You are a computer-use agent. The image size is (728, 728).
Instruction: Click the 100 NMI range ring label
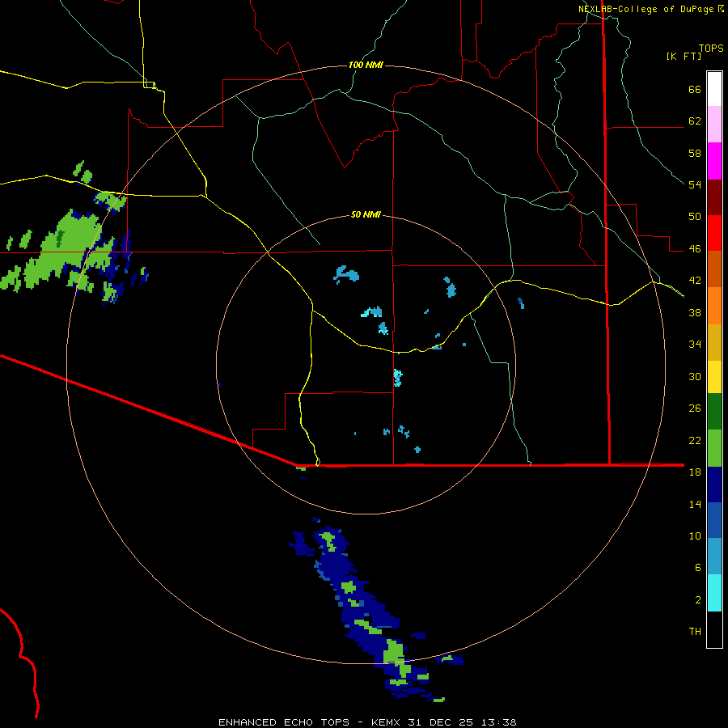[x=366, y=65]
